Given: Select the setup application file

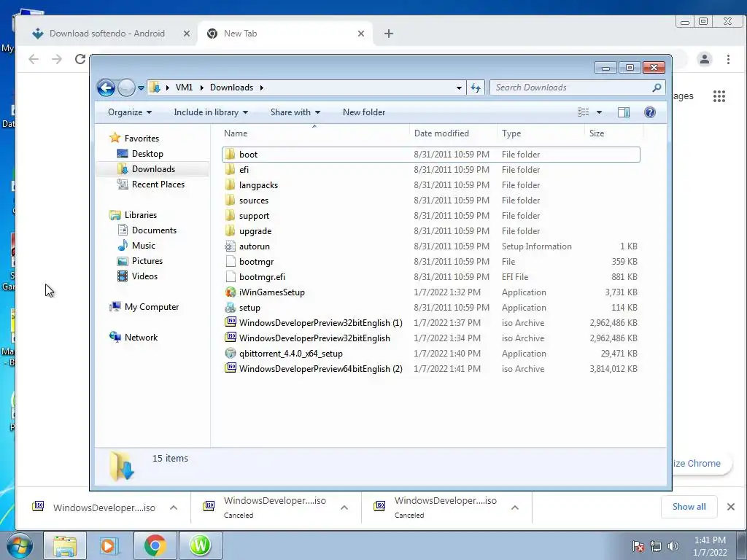Looking at the screenshot, I should (x=430, y=308).
